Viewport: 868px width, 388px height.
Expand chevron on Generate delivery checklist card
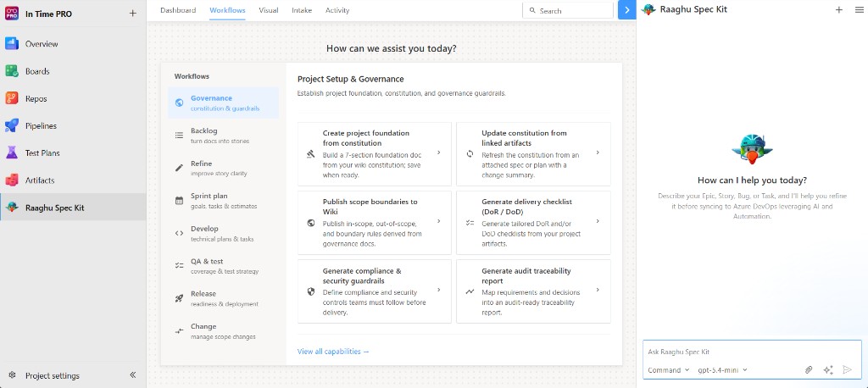[598, 221]
